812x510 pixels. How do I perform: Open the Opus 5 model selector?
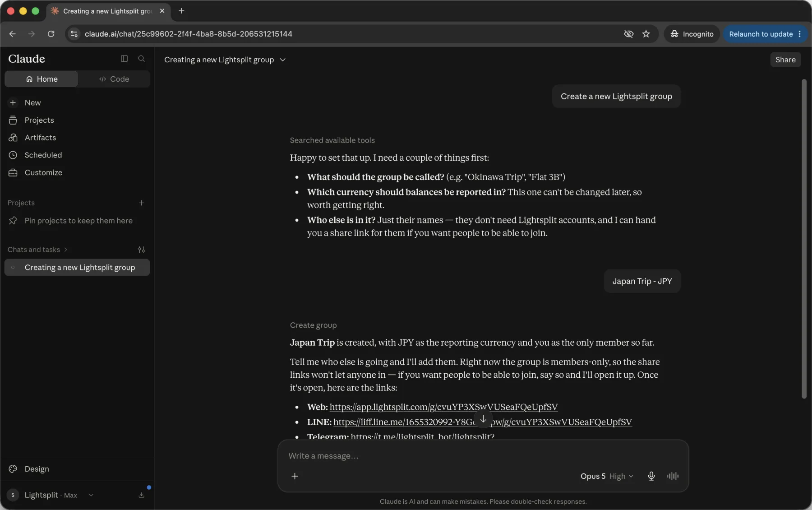[x=607, y=476]
